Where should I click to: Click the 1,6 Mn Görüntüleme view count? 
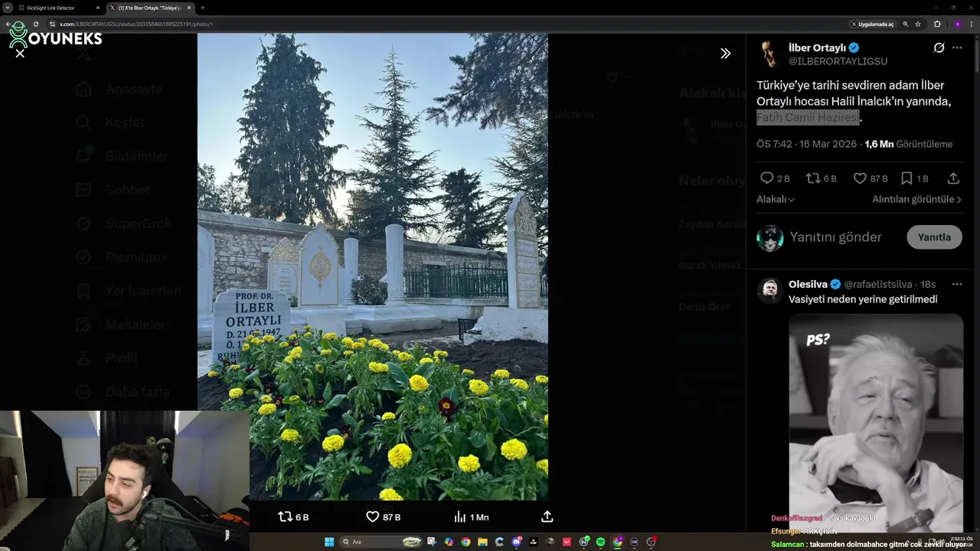point(909,144)
